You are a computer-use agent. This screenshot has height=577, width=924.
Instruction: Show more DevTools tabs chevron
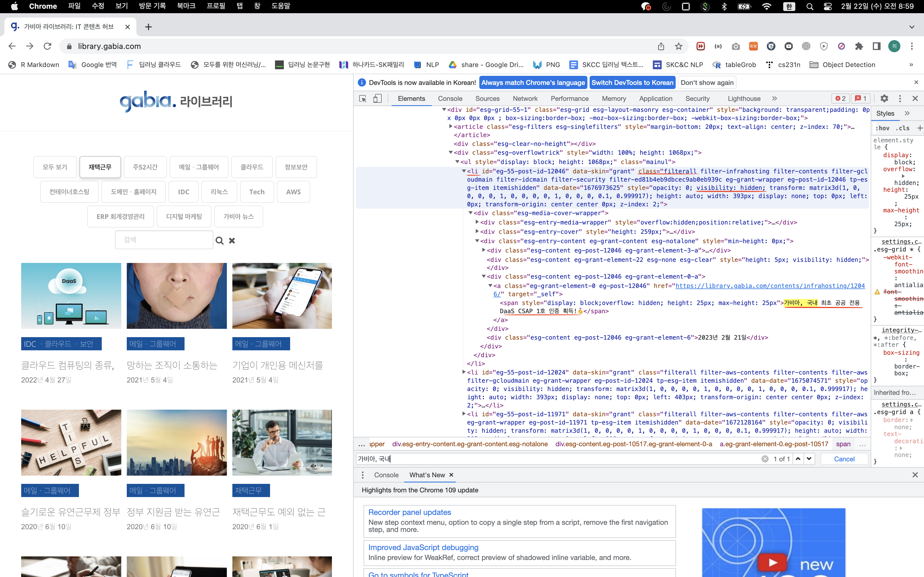coord(775,98)
